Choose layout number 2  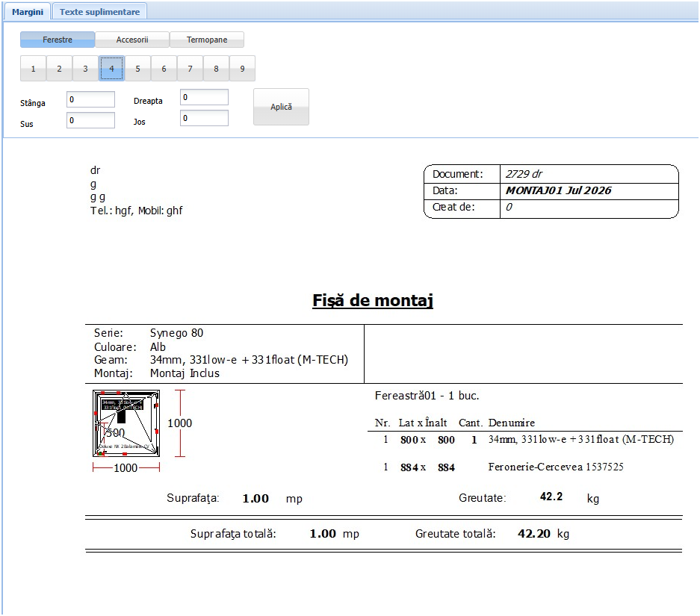[x=59, y=69]
